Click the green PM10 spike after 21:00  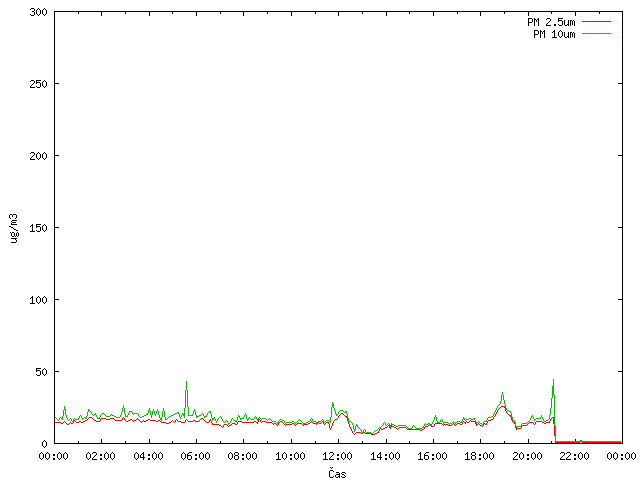point(553,398)
